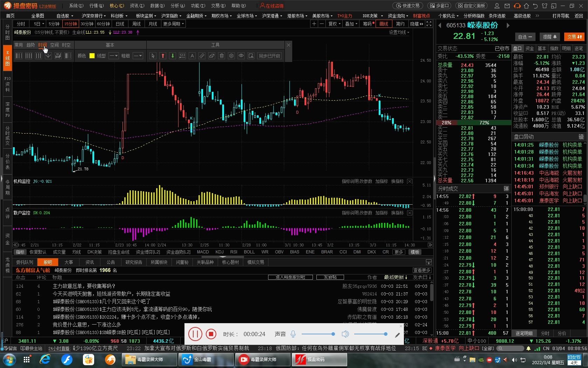Adjust the microphone volume slider
The height and width of the screenshot is (368, 588).
tap(318, 334)
